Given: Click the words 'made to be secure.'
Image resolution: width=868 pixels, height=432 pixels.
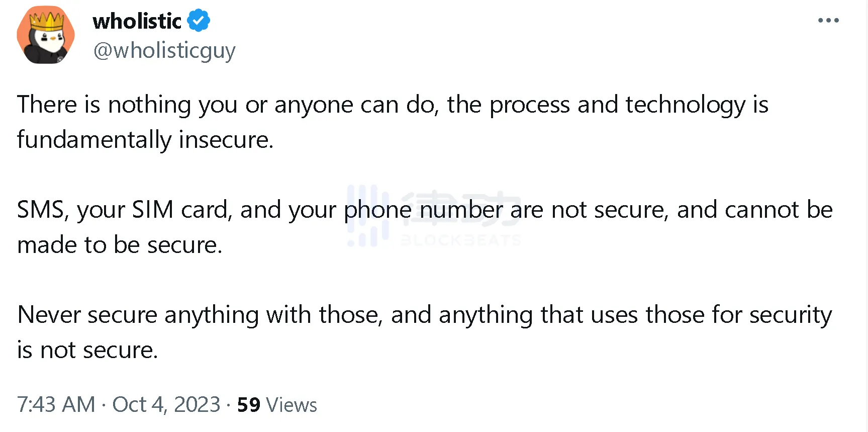Looking at the screenshot, I should coord(120,245).
